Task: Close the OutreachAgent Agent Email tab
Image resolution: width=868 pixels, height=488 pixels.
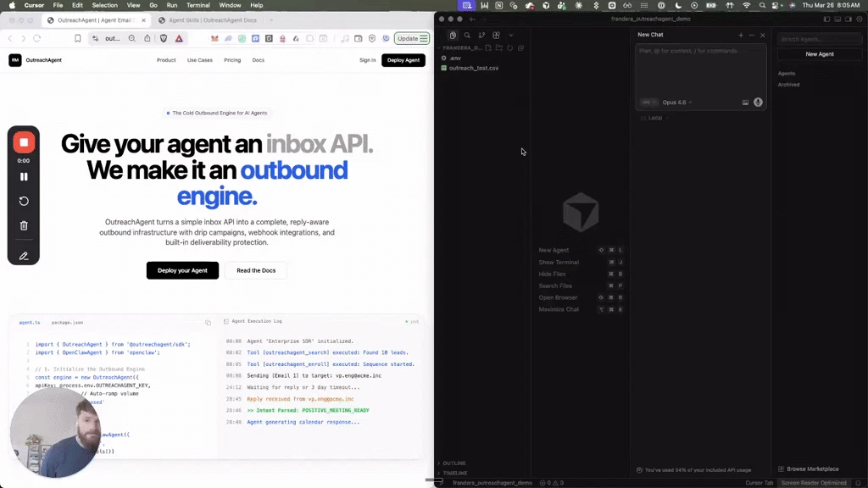Action: pyautogui.click(x=143, y=20)
